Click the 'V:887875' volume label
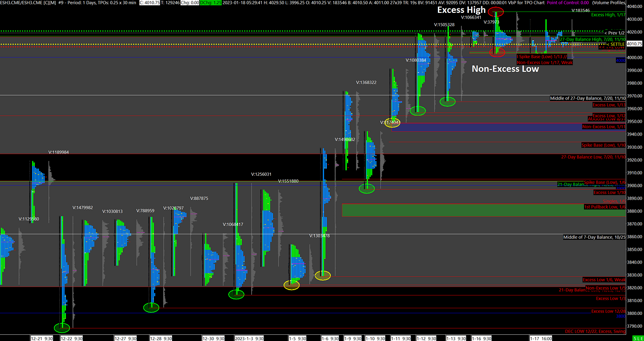Image resolution: width=644 pixels, height=341 pixels. [x=199, y=198]
